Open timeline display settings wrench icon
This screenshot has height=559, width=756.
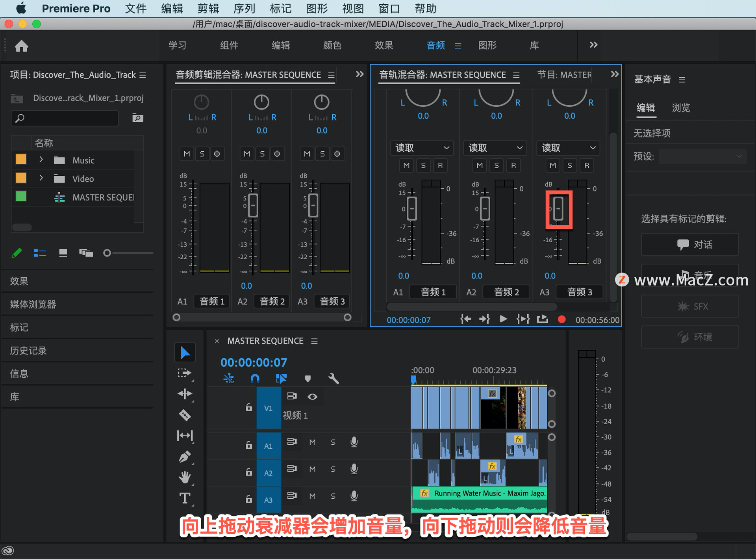tap(333, 379)
